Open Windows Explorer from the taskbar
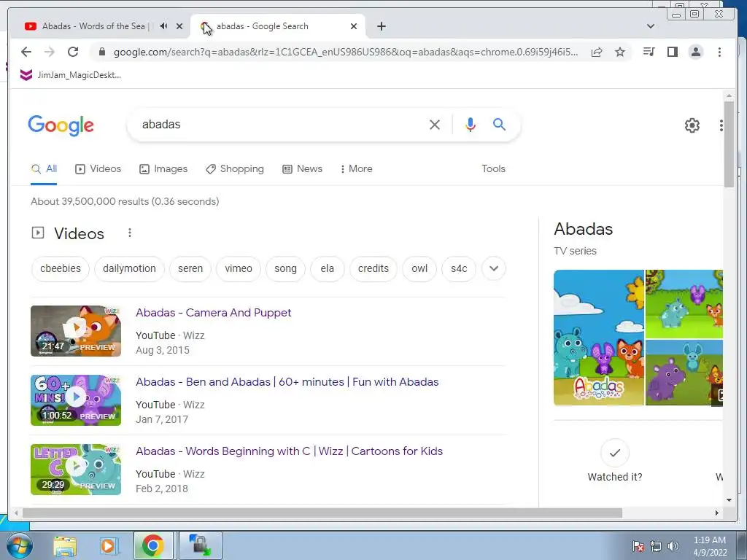747x560 pixels. (65, 545)
